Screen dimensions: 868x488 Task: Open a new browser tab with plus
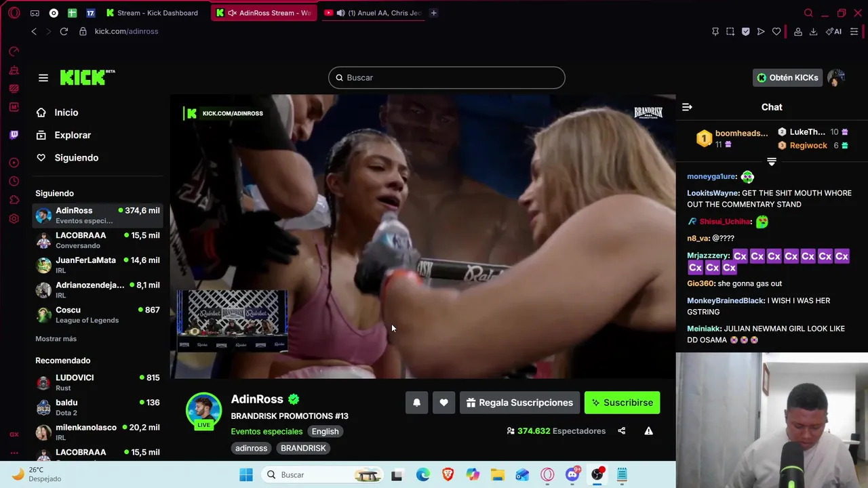433,13
